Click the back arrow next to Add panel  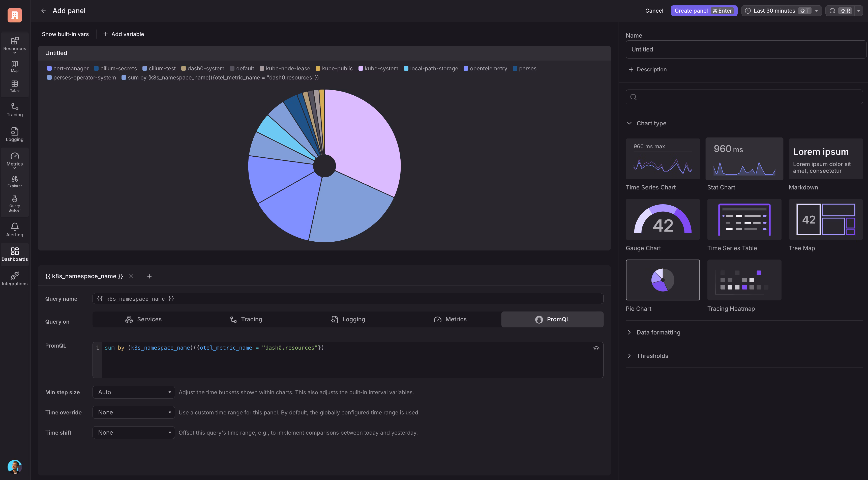pyautogui.click(x=43, y=11)
